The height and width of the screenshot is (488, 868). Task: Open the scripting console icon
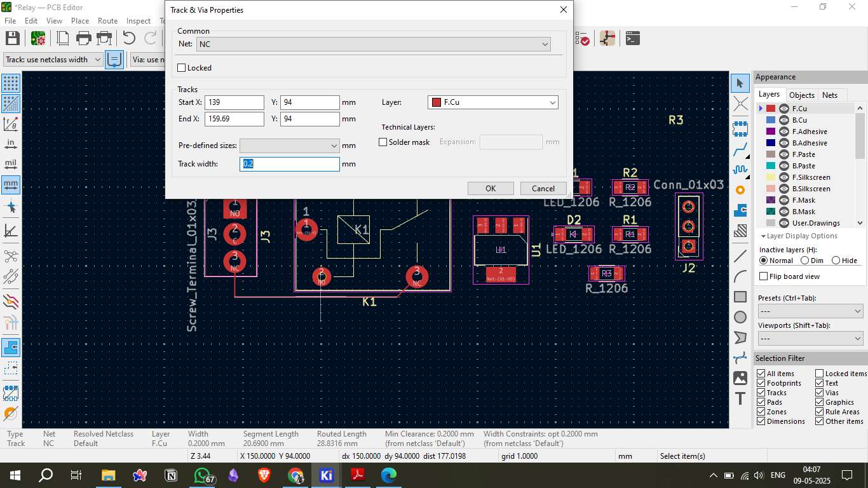(x=632, y=38)
